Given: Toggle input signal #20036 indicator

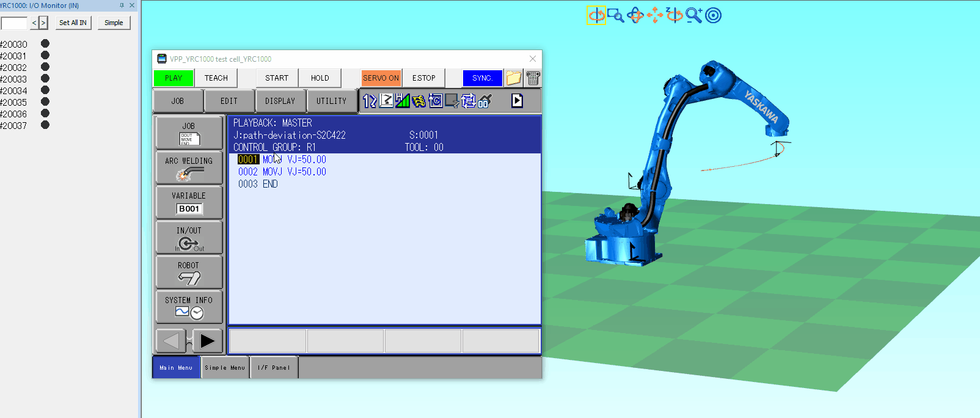Looking at the screenshot, I should click(45, 114).
